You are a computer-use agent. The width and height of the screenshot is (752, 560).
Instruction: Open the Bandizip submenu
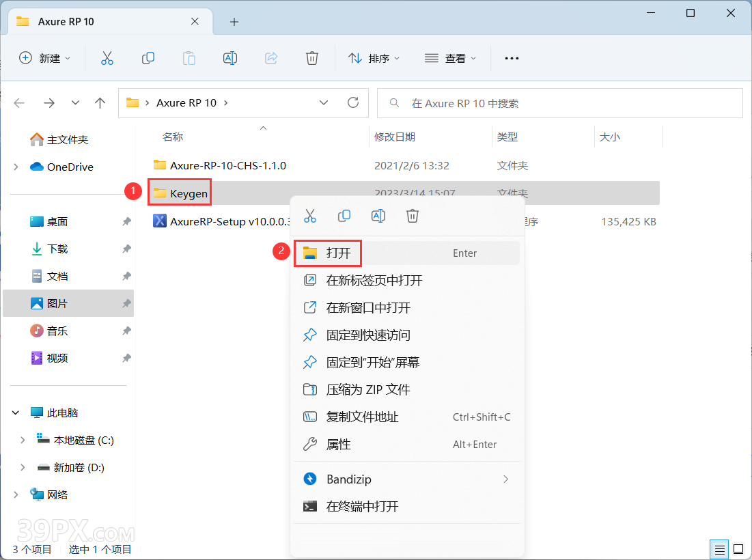click(x=406, y=479)
